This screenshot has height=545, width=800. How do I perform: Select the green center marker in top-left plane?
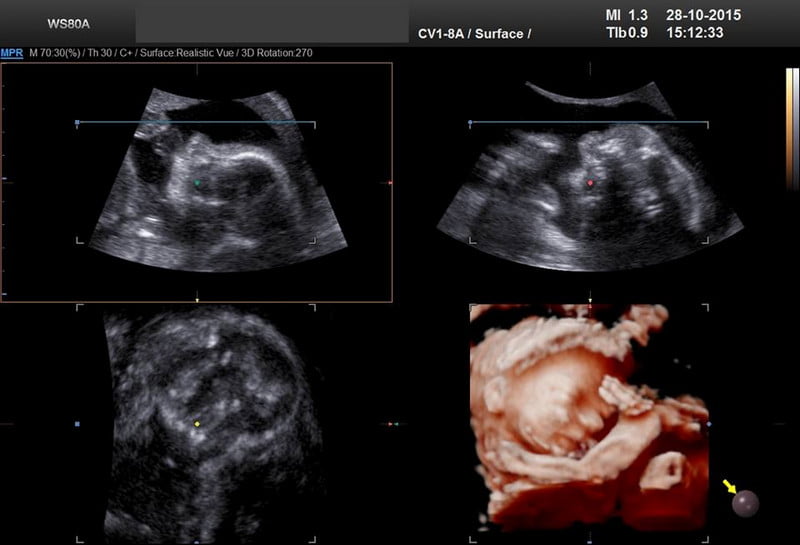(x=198, y=183)
